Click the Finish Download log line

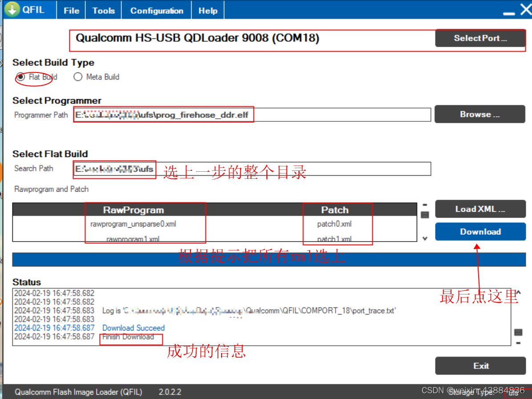click(x=128, y=337)
